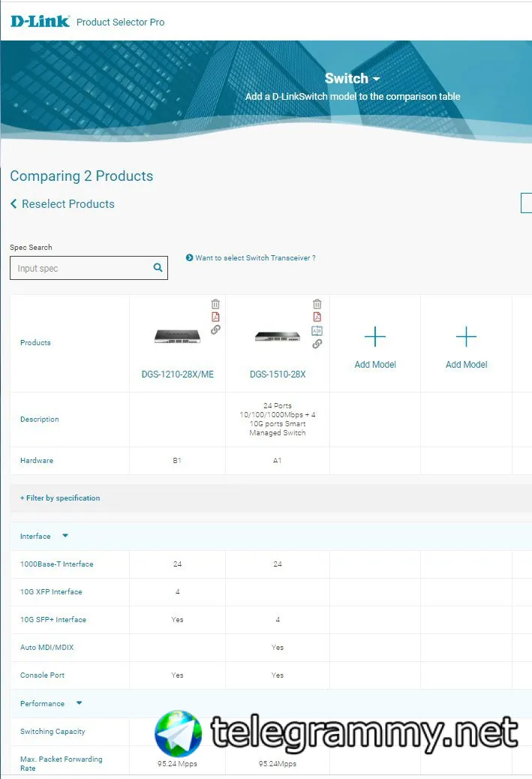Click hardware version A1 cell
Image resolution: width=532 pixels, height=779 pixels.
(x=278, y=461)
